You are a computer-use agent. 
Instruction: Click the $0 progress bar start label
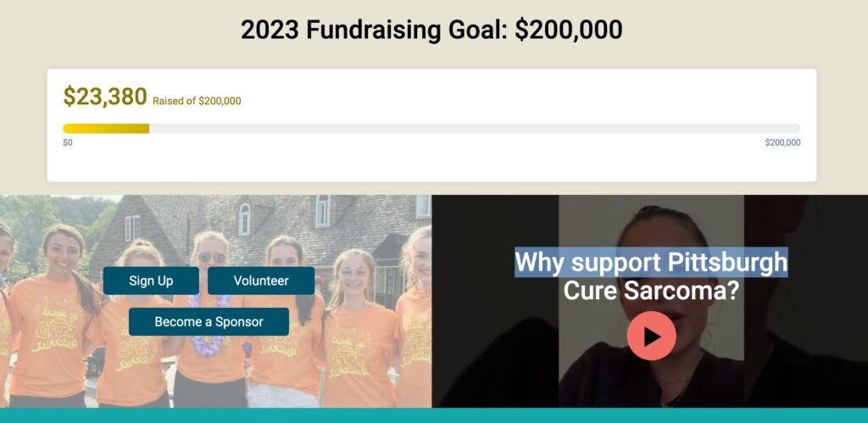(68, 143)
